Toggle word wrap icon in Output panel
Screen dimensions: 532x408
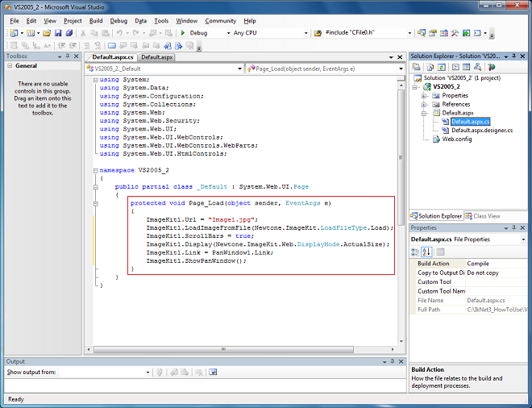[x=213, y=373]
